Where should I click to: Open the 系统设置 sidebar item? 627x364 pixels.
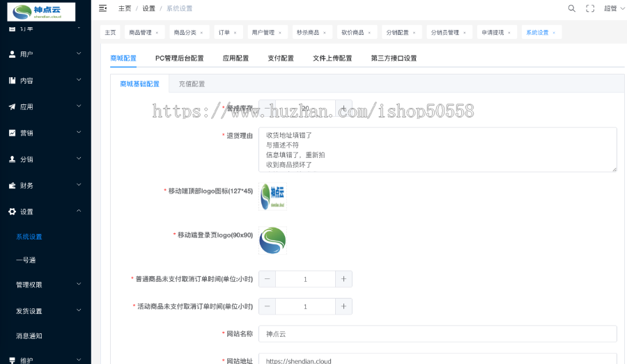click(29, 237)
